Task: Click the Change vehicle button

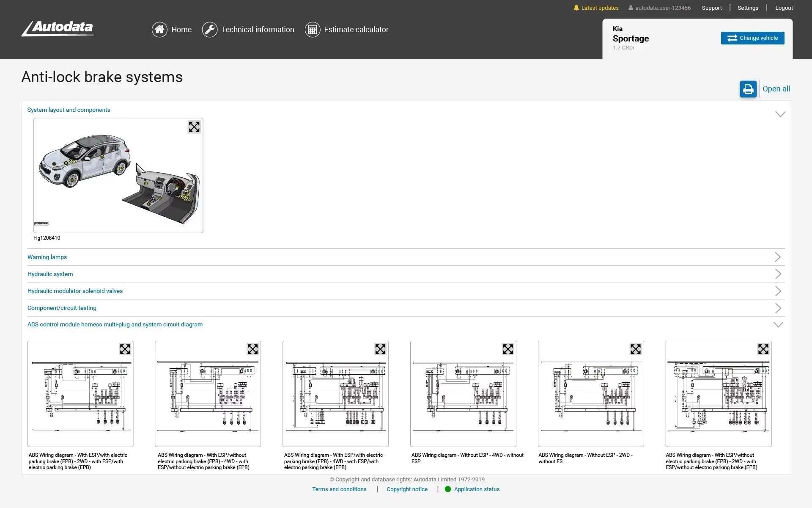Action: point(752,38)
